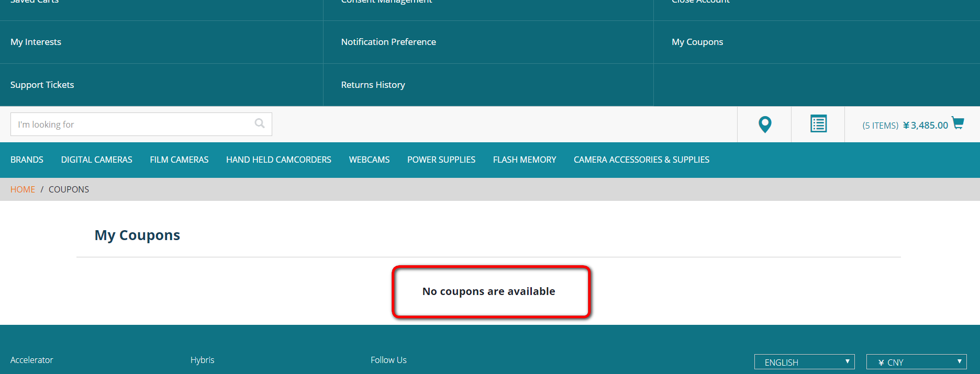The image size is (980, 374).
Task: Open FLASH MEMORY category
Action: point(525,160)
